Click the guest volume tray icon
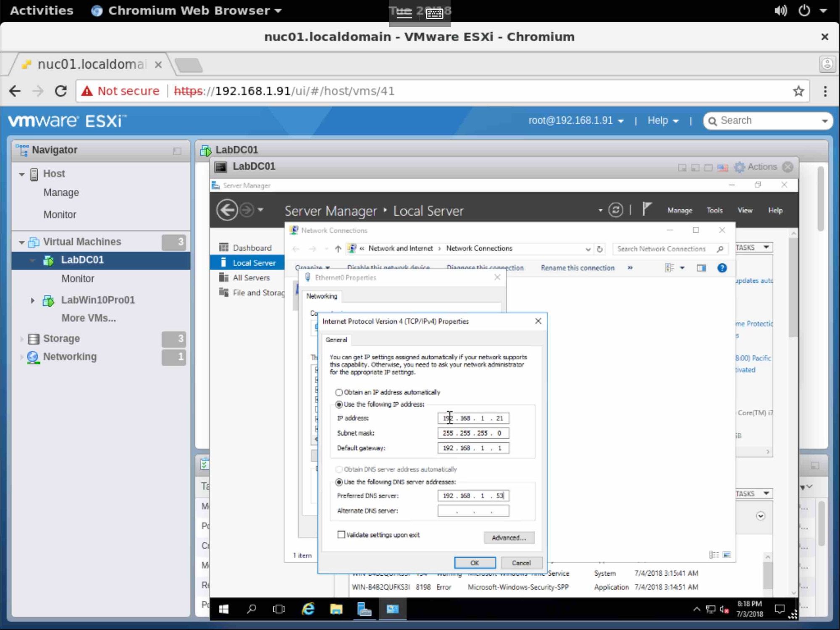 (x=724, y=609)
